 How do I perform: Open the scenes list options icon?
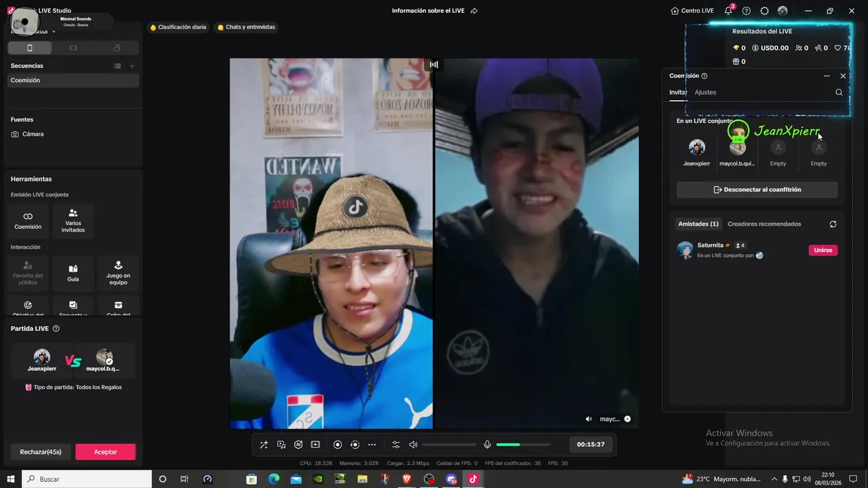(117, 66)
